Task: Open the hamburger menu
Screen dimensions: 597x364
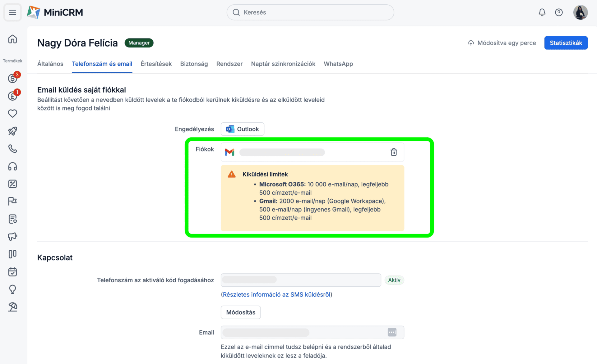Action: point(12,12)
